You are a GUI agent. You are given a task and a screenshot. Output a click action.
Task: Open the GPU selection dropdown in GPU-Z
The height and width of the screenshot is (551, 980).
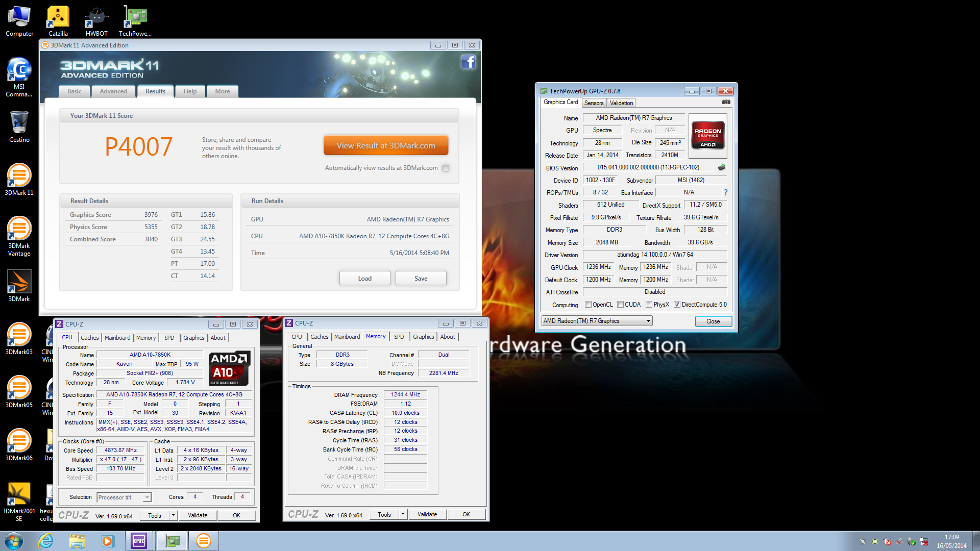tap(597, 321)
